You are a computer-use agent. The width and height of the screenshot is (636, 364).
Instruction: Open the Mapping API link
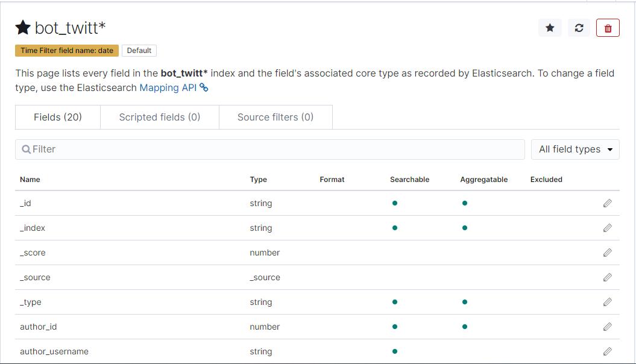click(168, 87)
